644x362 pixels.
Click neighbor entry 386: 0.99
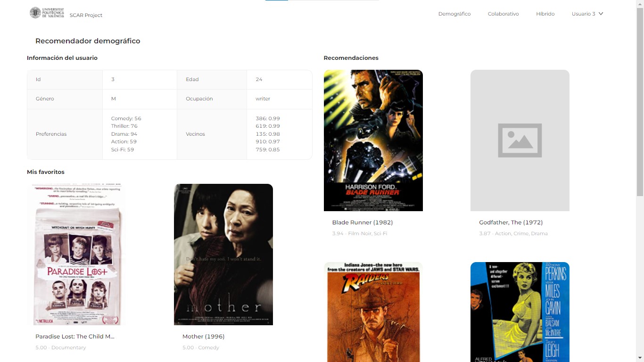(x=267, y=118)
